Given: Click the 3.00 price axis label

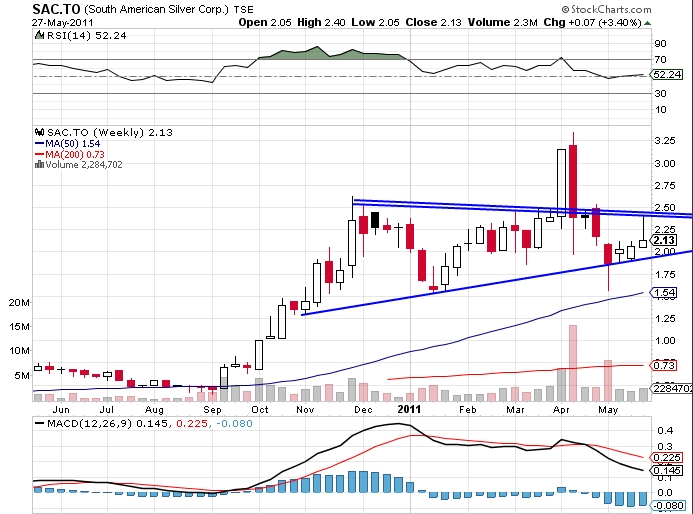Looking at the screenshot, I should pyautogui.click(x=665, y=164).
